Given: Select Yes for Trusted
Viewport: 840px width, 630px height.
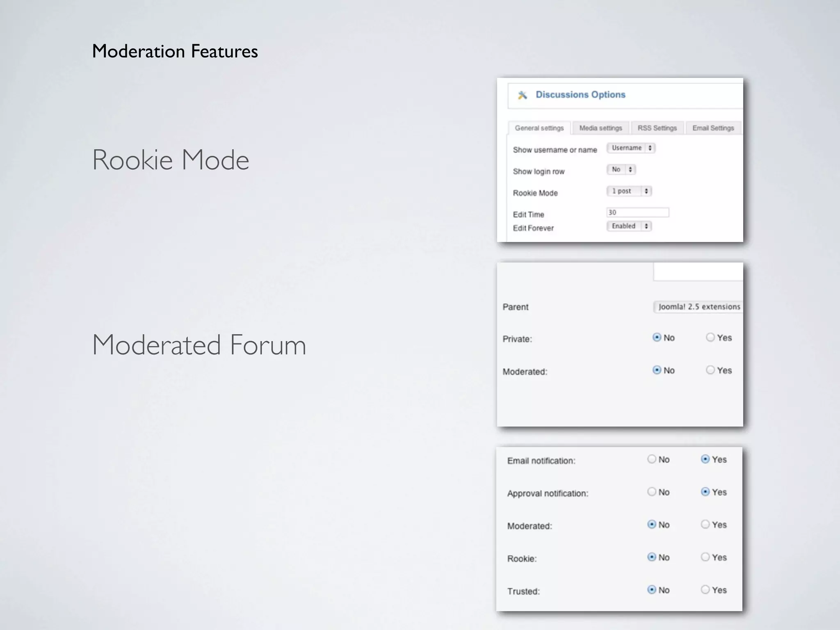Looking at the screenshot, I should click(705, 590).
